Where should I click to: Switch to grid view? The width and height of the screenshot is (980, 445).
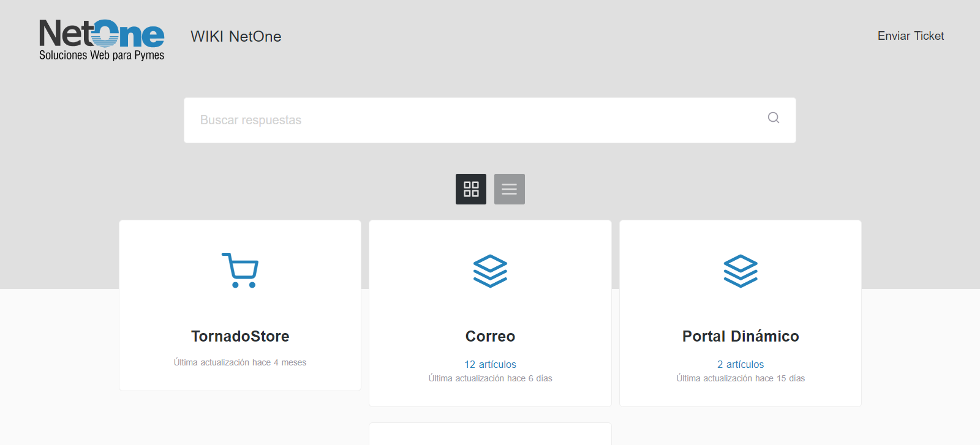point(471,189)
